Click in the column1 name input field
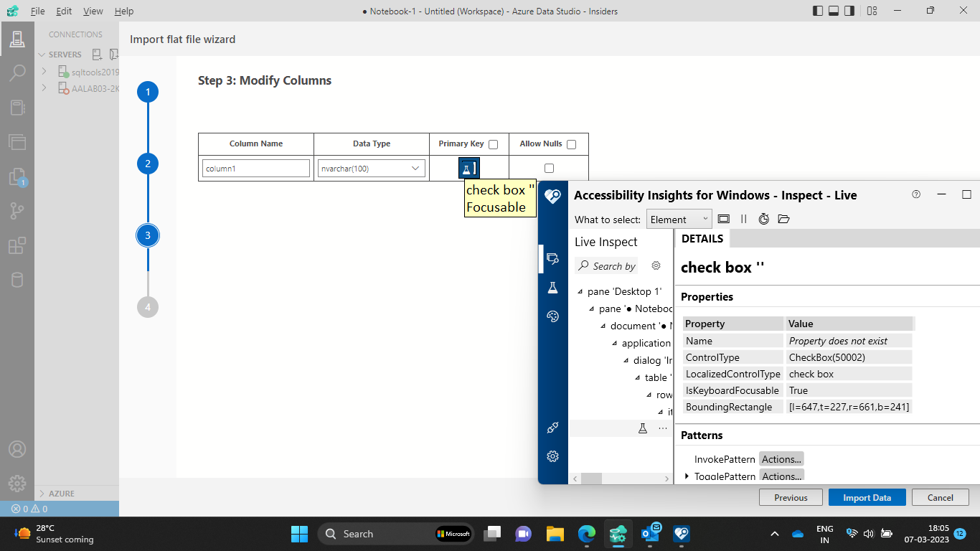Image resolution: width=980 pixels, height=551 pixels. pyautogui.click(x=255, y=167)
